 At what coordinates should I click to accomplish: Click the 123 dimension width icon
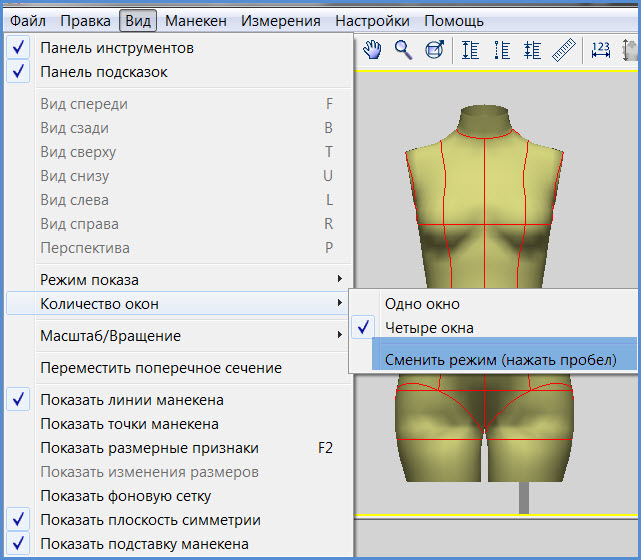tap(601, 50)
